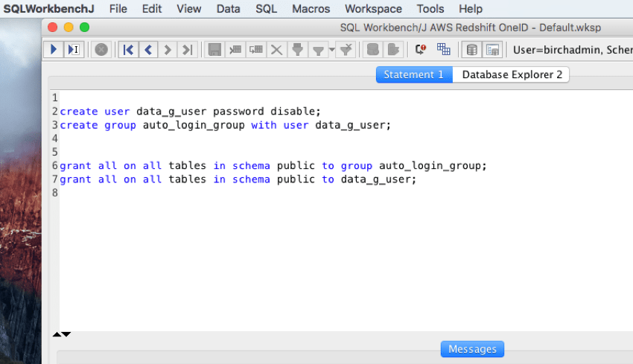
Task: Zoom the window with the green button
Action: pos(84,27)
